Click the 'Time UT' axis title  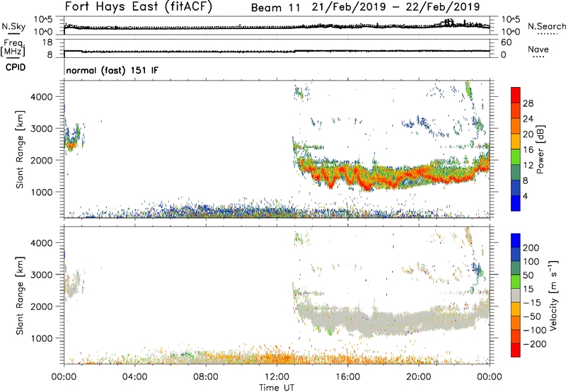[277, 387]
